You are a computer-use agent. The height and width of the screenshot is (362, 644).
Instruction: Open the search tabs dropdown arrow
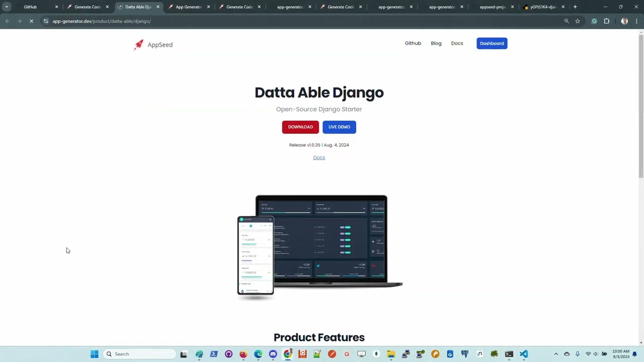click(7, 7)
